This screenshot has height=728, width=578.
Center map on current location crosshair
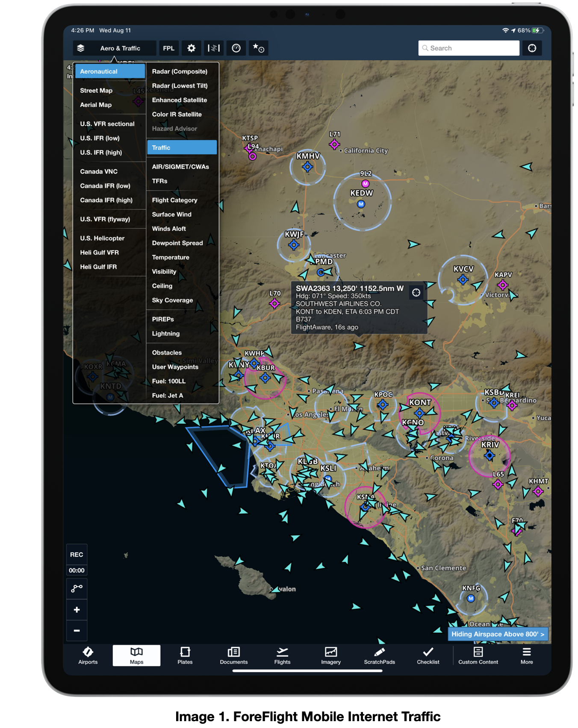(532, 48)
